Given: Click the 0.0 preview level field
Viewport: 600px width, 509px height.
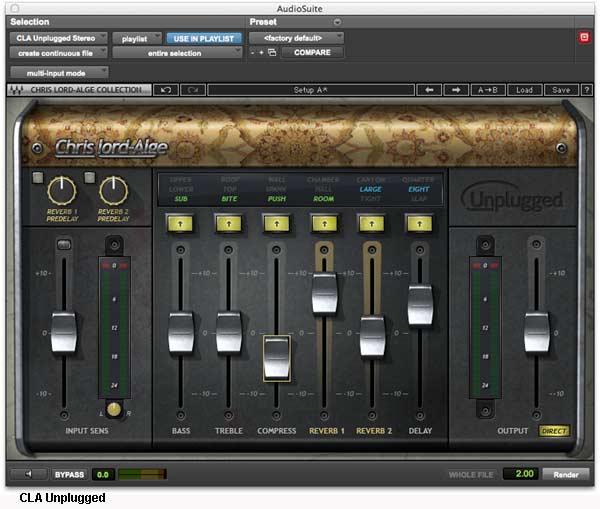Looking at the screenshot, I should 103,475.
